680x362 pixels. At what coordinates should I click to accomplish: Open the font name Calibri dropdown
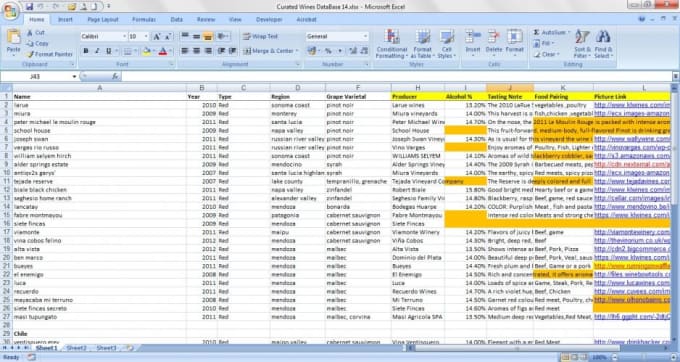[124, 36]
